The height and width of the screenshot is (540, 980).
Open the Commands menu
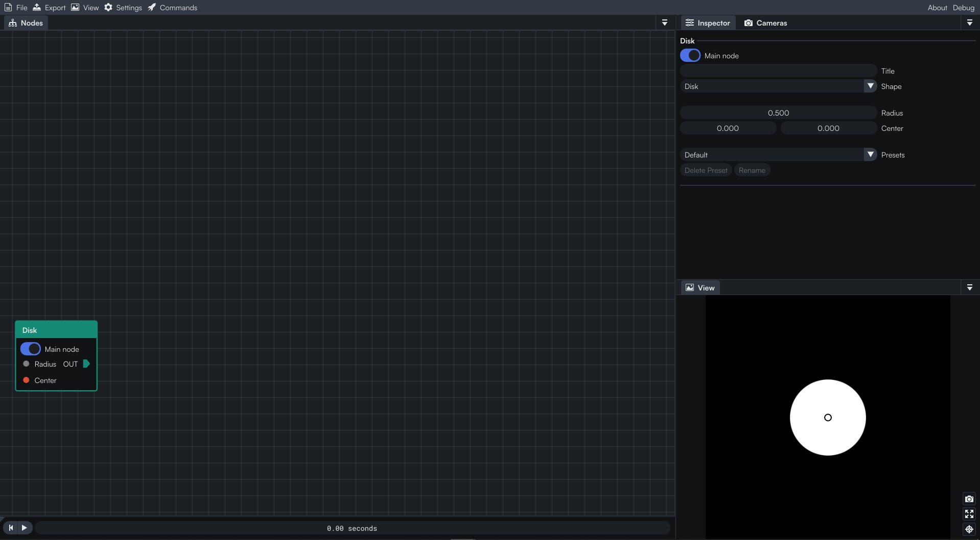(x=173, y=8)
